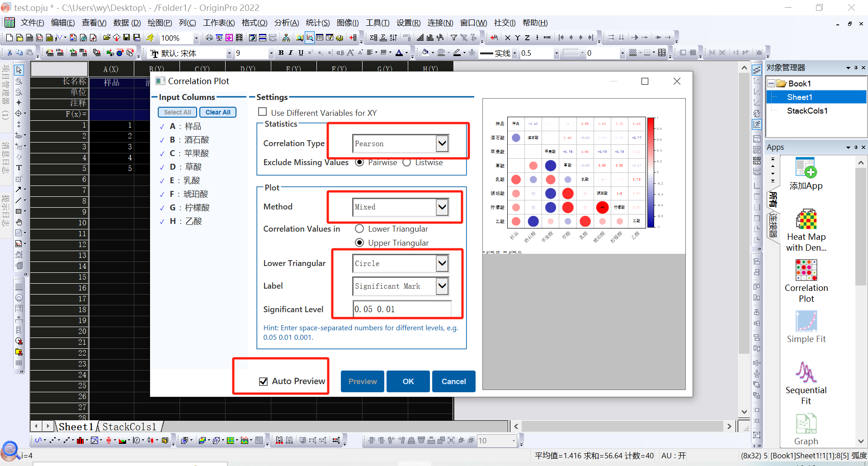The width and height of the screenshot is (868, 466).
Task: Select the Lower Triangular radio button
Action: point(359,229)
